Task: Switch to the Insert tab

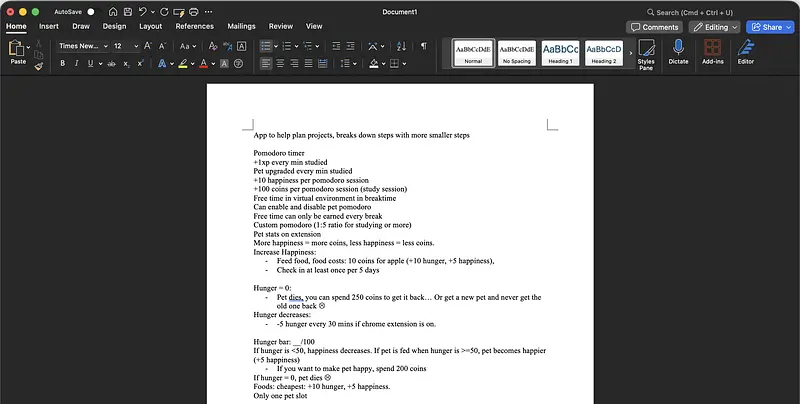Action: pos(49,26)
